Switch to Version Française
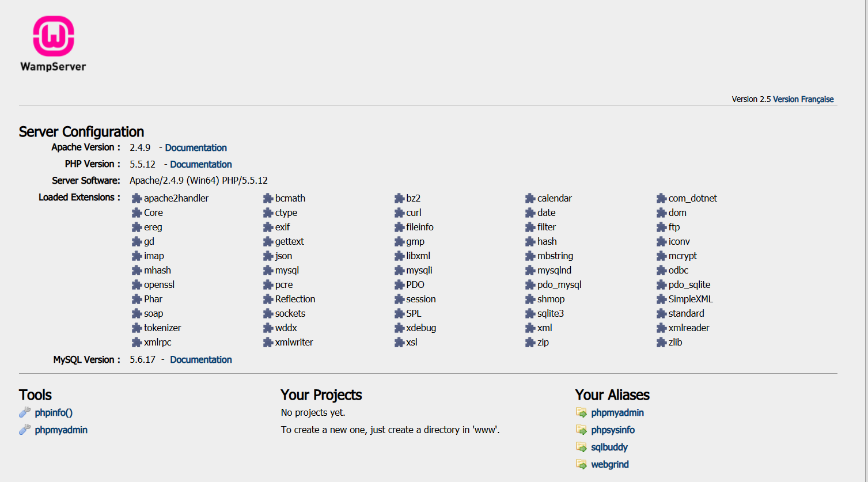 [803, 99]
